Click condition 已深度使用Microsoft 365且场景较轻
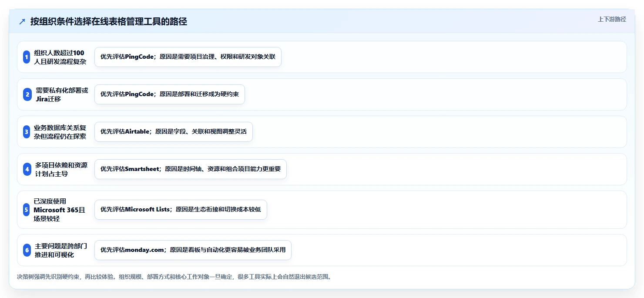 [x=60, y=210]
